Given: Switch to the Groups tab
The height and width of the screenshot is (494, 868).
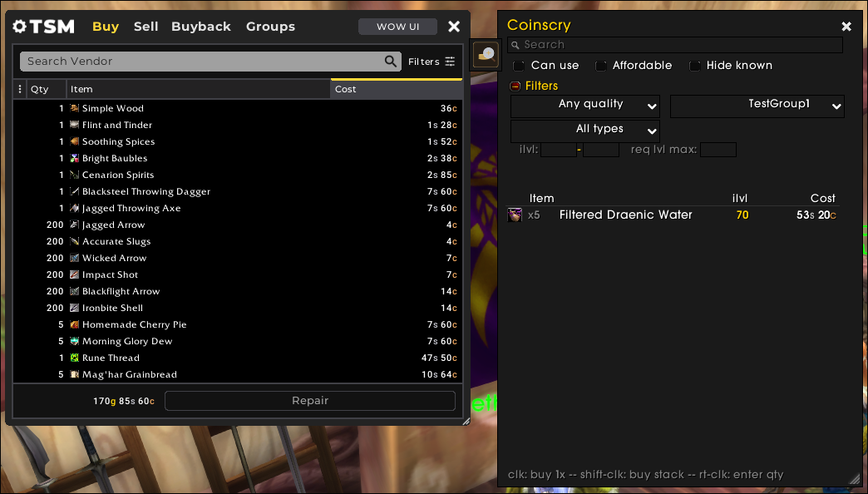Looking at the screenshot, I should pyautogui.click(x=270, y=27).
